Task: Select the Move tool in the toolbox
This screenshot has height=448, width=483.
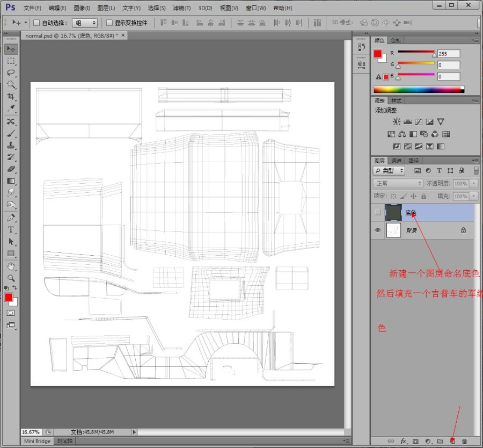Action: (x=11, y=49)
